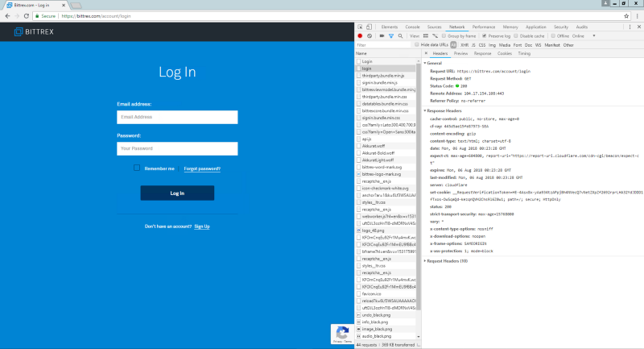The width and height of the screenshot is (644, 349).
Task: Show the Response tab of request
Action: pyautogui.click(x=482, y=53)
